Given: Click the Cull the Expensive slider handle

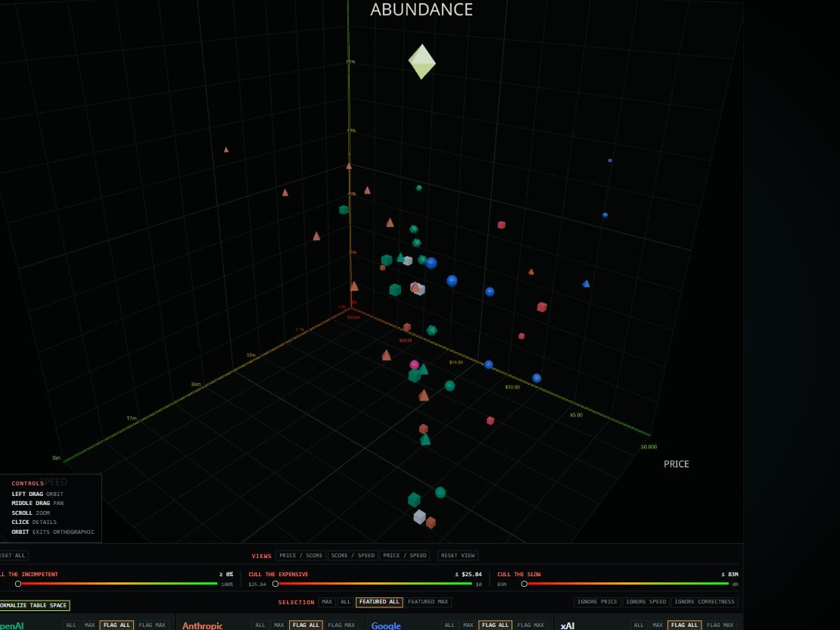Looking at the screenshot, I should tap(275, 584).
